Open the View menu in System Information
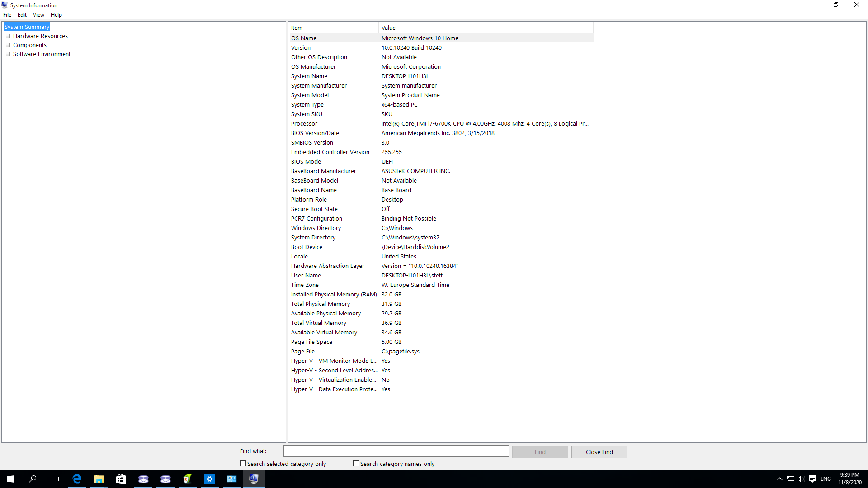Screen dimensions: 868x488 click(38, 14)
